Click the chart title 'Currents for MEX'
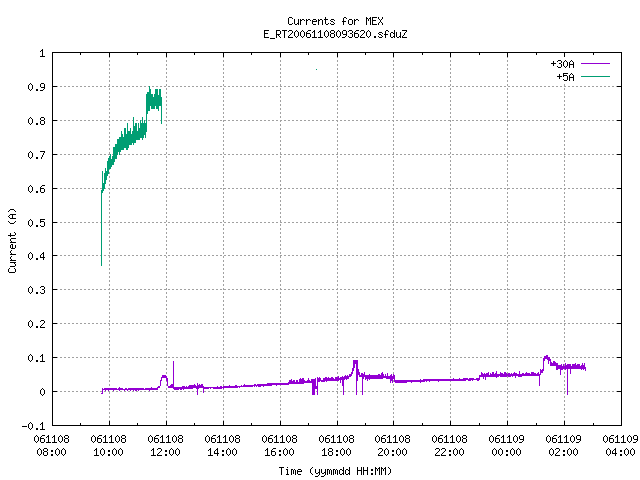The height and width of the screenshot is (480, 640). tap(335, 21)
